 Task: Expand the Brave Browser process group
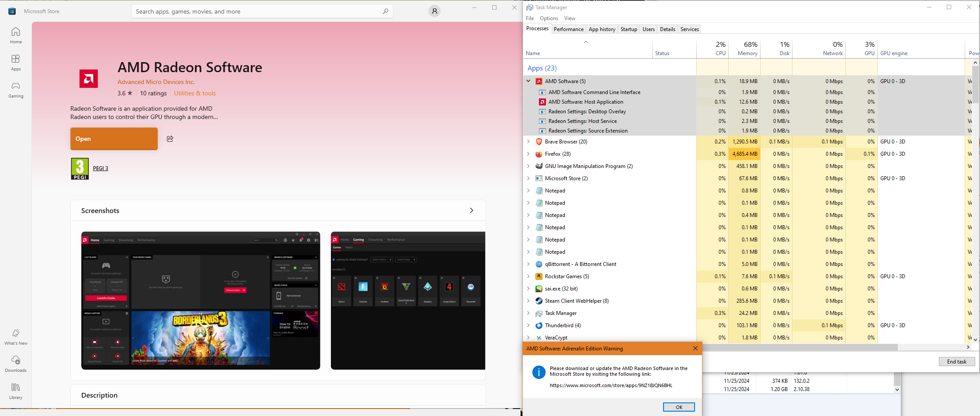coord(528,142)
